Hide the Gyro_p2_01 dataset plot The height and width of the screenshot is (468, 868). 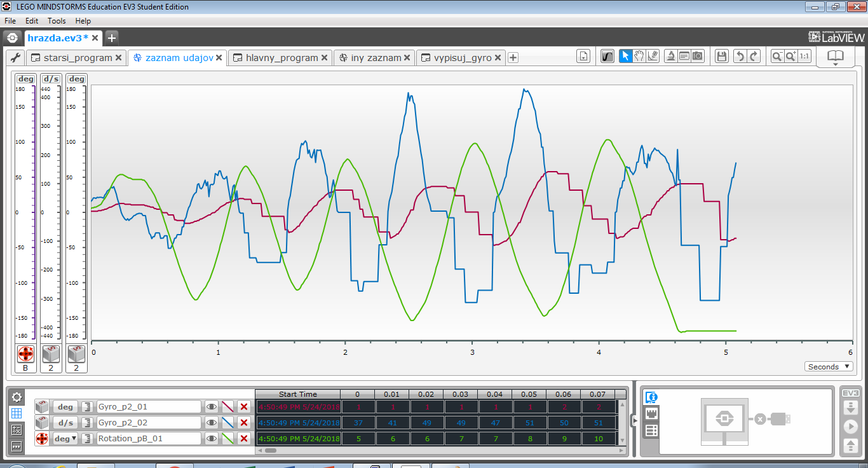tap(211, 407)
